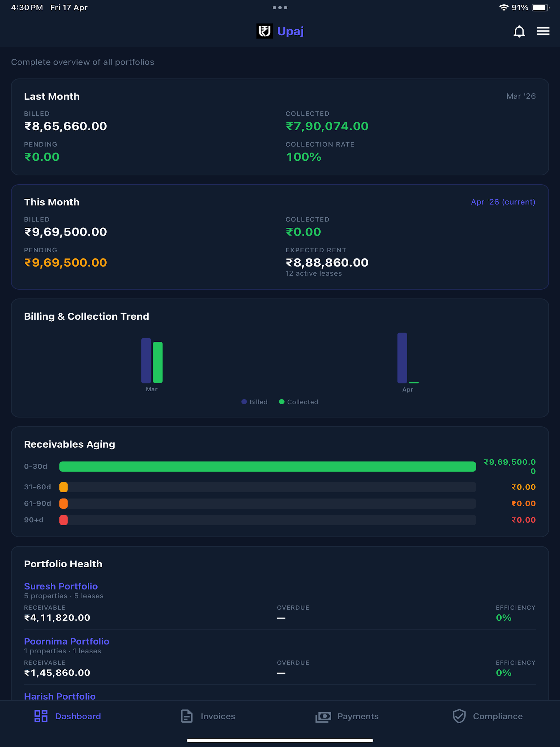The height and width of the screenshot is (747, 560).
Task: Tap the April billed chart bar
Action: 402,358
